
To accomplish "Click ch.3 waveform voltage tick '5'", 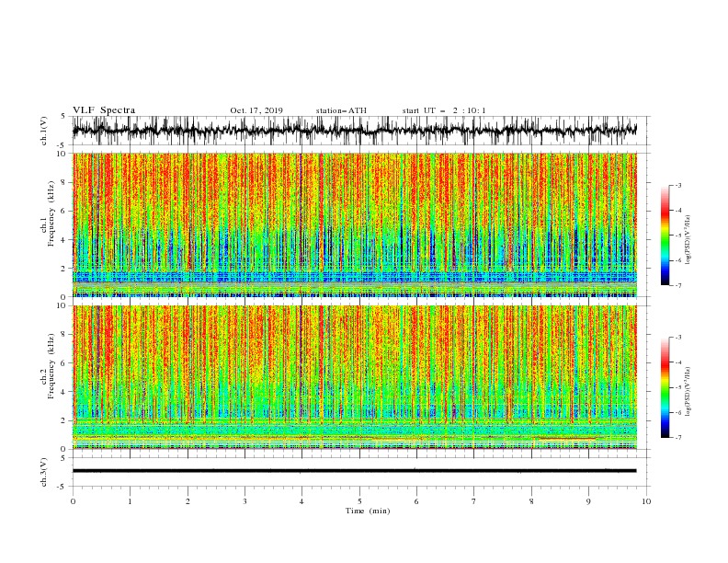I will [x=63, y=457].
